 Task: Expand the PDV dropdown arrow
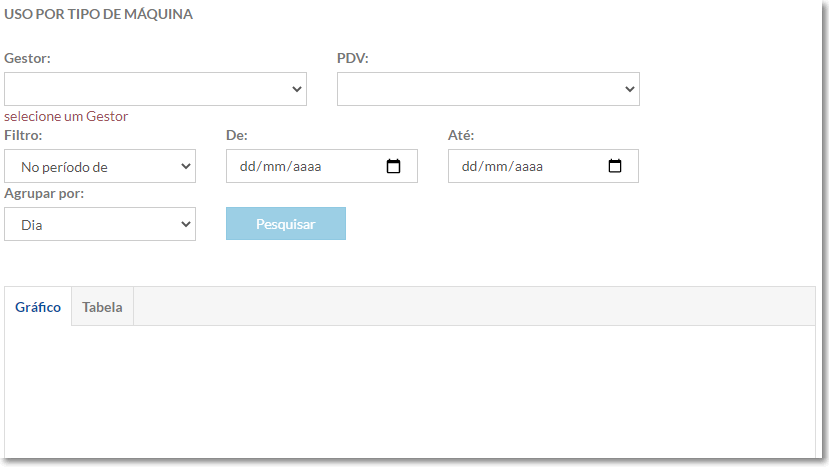630,89
